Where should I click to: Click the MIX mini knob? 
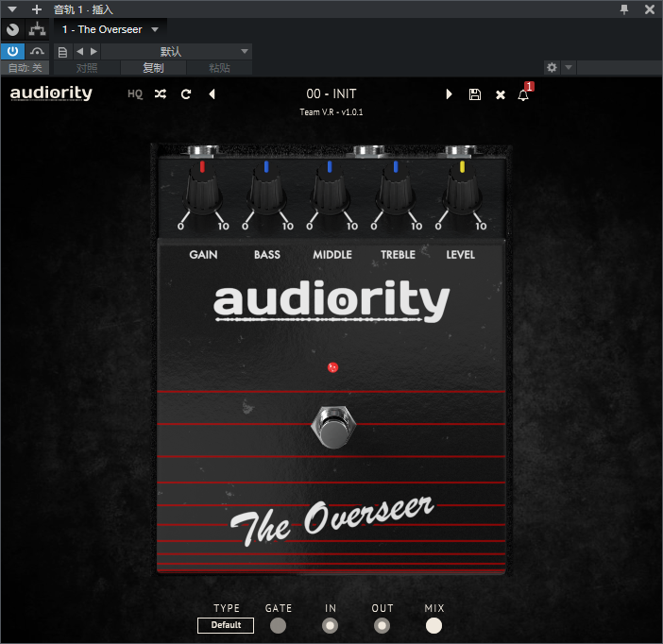(x=433, y=625)
